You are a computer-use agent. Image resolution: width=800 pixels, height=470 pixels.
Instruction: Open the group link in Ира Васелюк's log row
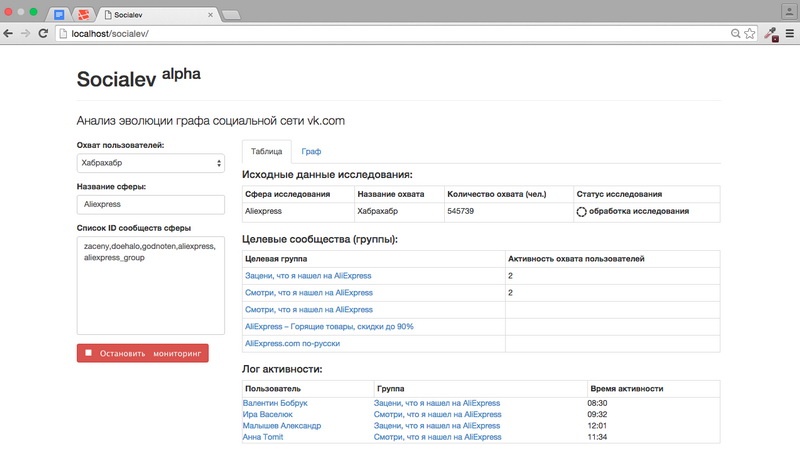coord(437,414)
